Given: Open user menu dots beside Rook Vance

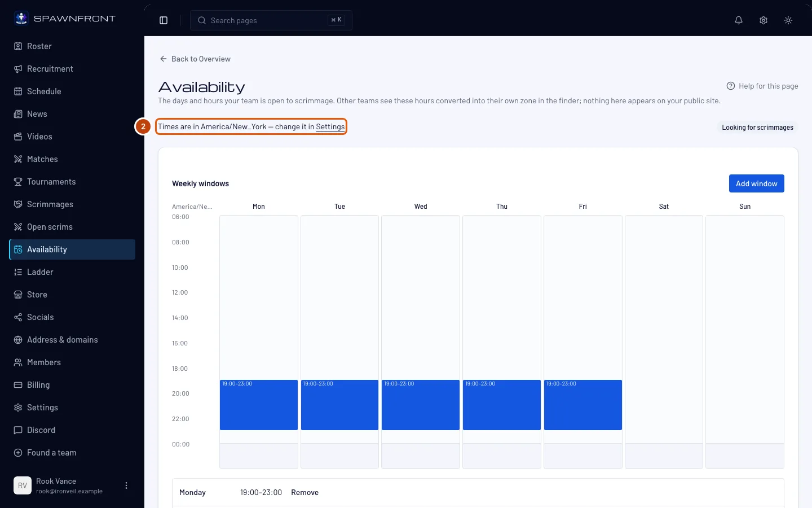Looking at the screenshot, I should pyautogui.click(x=126, y=485).
